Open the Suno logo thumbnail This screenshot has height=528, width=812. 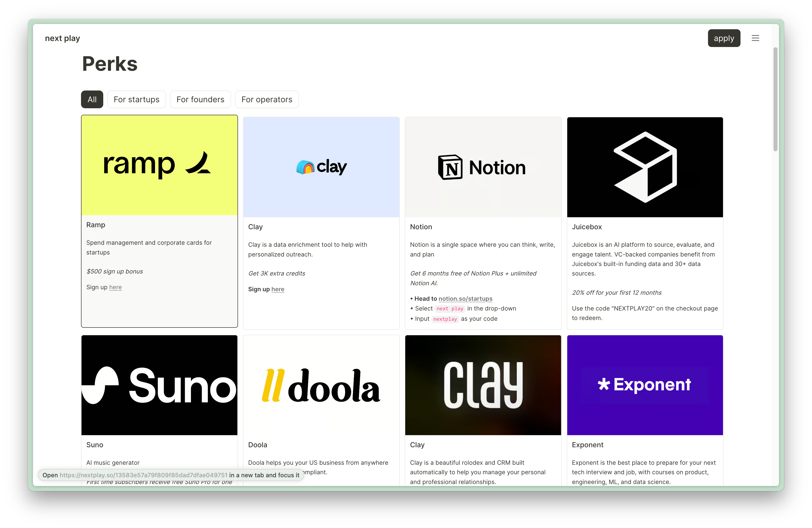[x=159, y=385]
